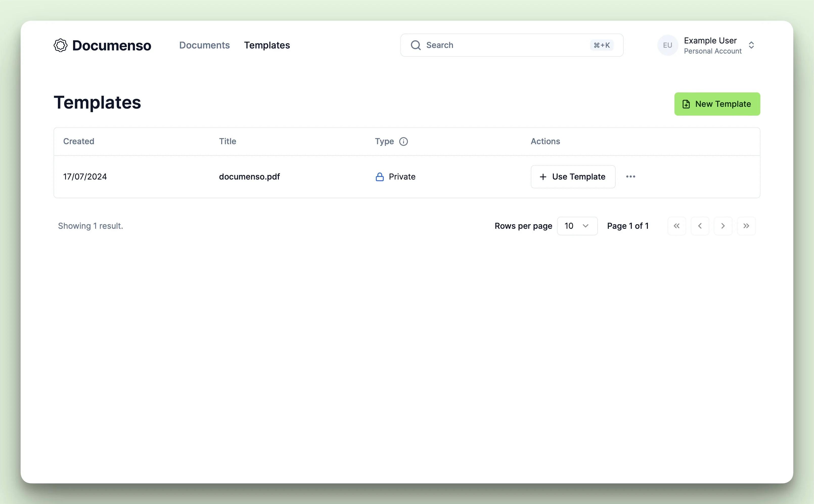Screen dimensions: 814x504
Task: Click the EU user avatar
Action: [667, 45]
